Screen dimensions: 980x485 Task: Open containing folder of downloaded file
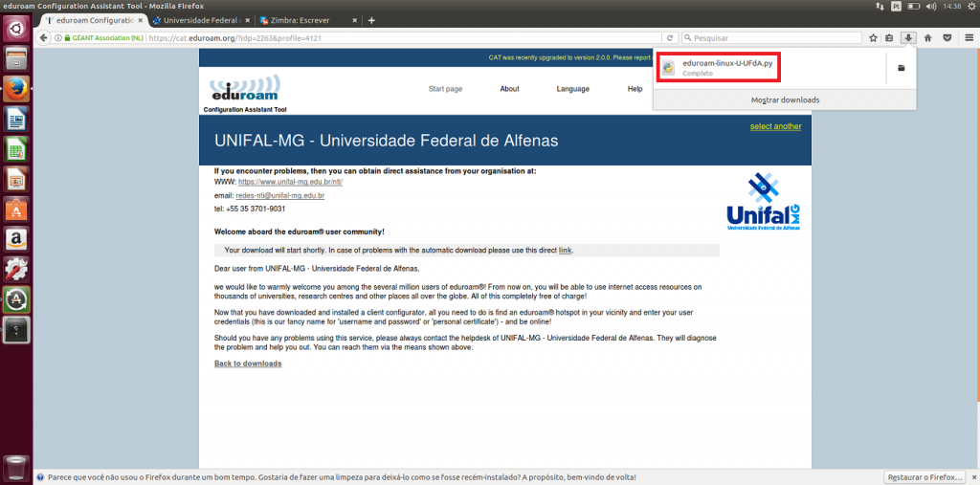(902, 68)
